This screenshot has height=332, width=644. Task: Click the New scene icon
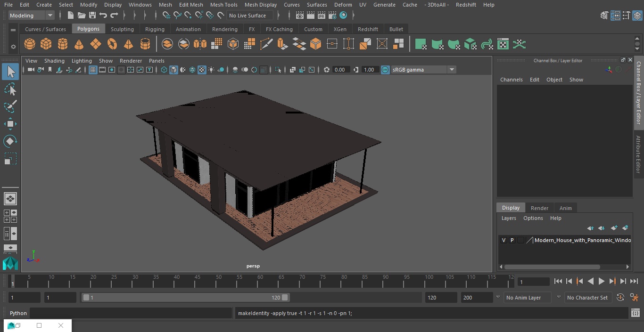pyautogui.click(x=70, y=16)
